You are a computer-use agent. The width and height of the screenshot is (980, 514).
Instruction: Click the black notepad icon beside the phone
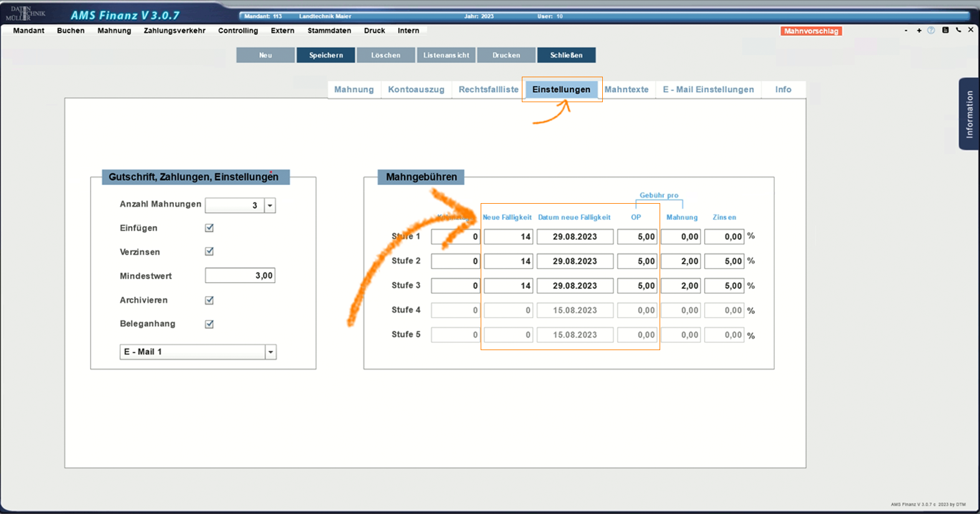click(945, 30)
